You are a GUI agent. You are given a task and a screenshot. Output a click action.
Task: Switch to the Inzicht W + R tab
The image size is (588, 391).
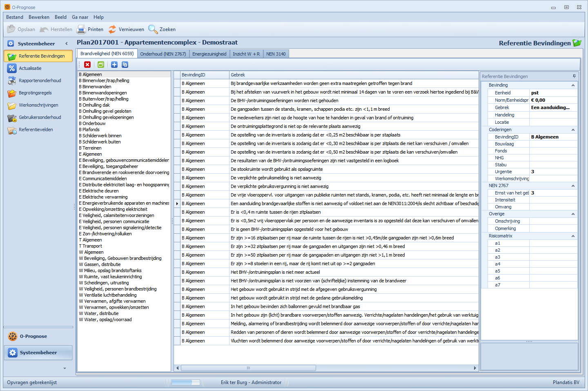point(246,54)
